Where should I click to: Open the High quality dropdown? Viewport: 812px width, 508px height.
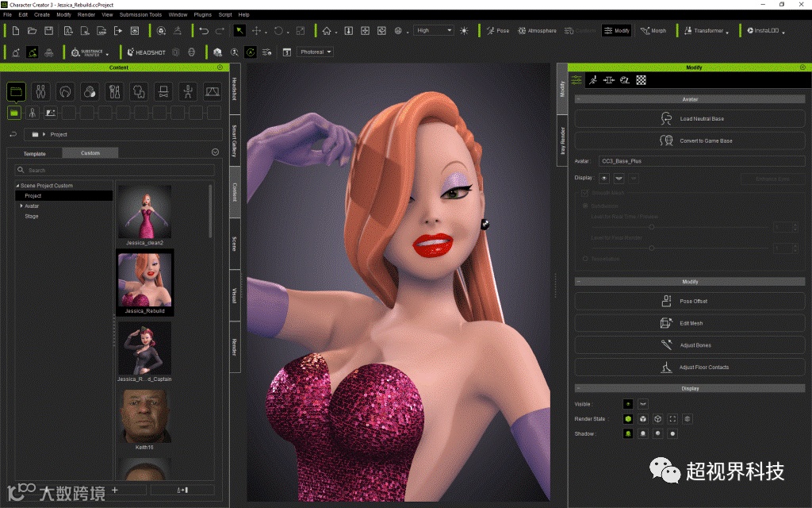434,31
